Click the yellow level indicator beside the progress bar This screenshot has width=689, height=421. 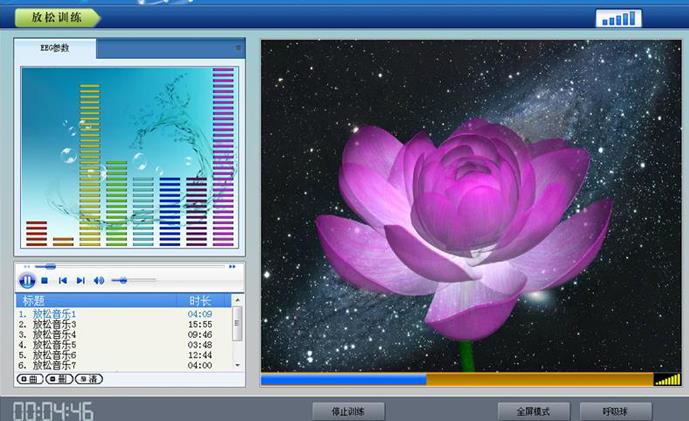(x=667, y=379)
